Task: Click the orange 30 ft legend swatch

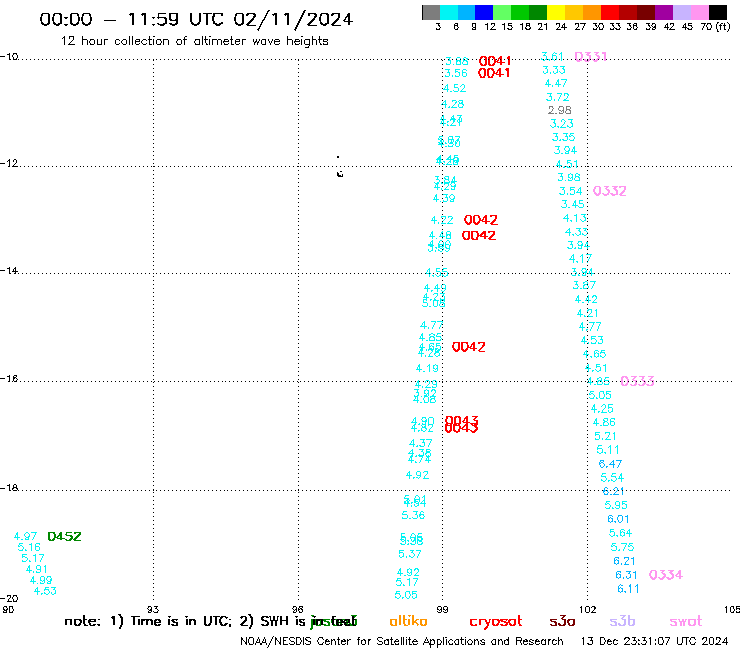Action: pyautogui.click(x=592, y=12)
